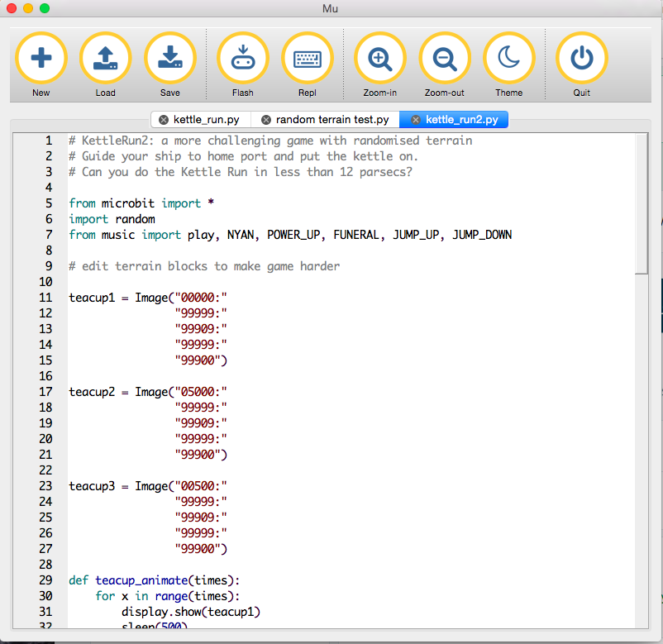Switch to random terrain test.py tab

(332, 120)
